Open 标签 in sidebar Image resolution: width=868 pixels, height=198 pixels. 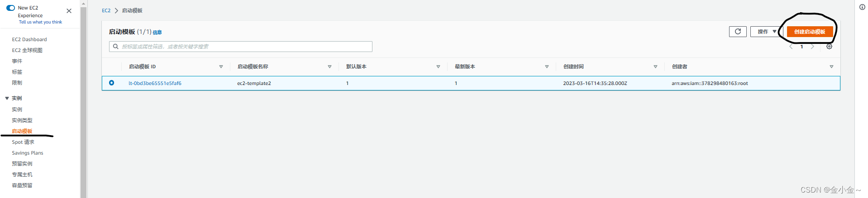(x=17, y=72)
